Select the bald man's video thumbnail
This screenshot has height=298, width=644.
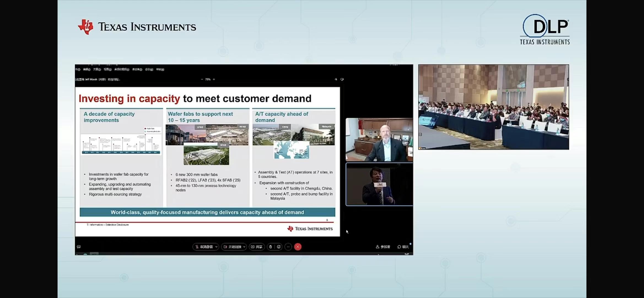coord(379,140)
